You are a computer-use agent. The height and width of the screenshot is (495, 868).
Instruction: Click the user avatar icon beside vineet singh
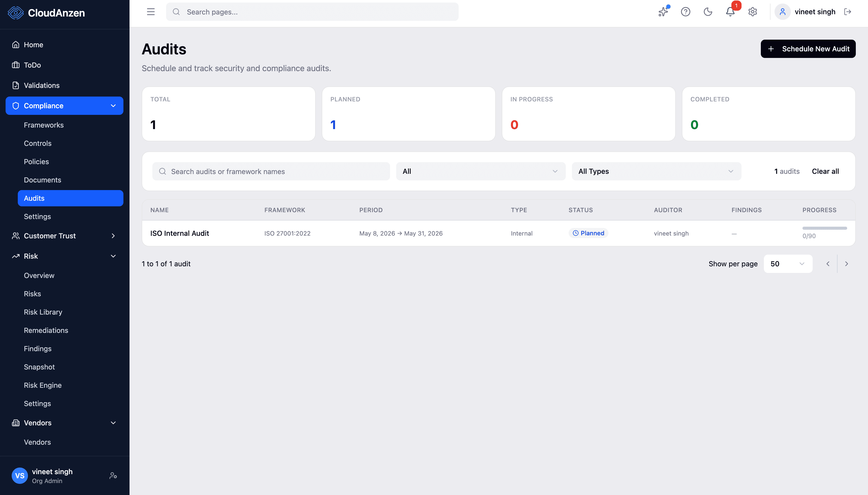click(782, 12)
